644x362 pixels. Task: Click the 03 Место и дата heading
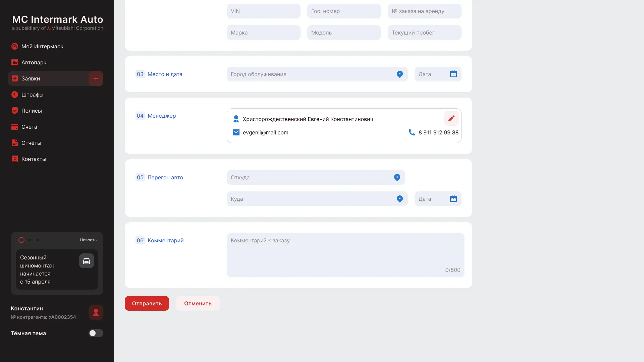(159, 74)
